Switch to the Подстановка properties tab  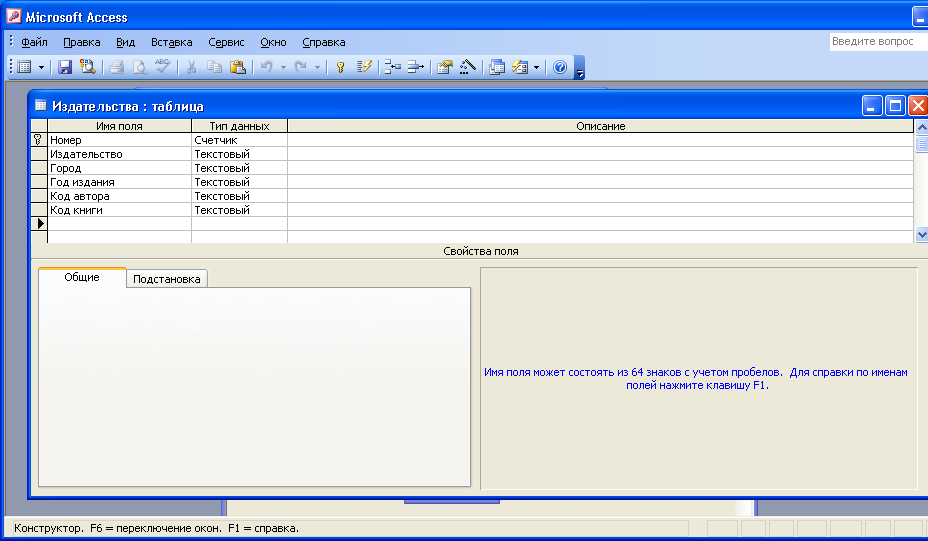pyautogui.click(x=167, y=279)
